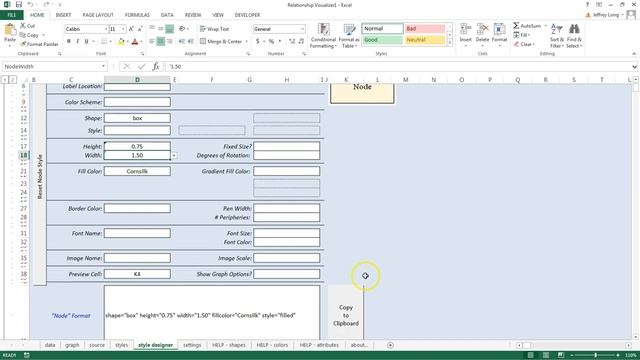Click the Clear eraser icon
This screenshot has height=360, width=640.
click(516, 44)
